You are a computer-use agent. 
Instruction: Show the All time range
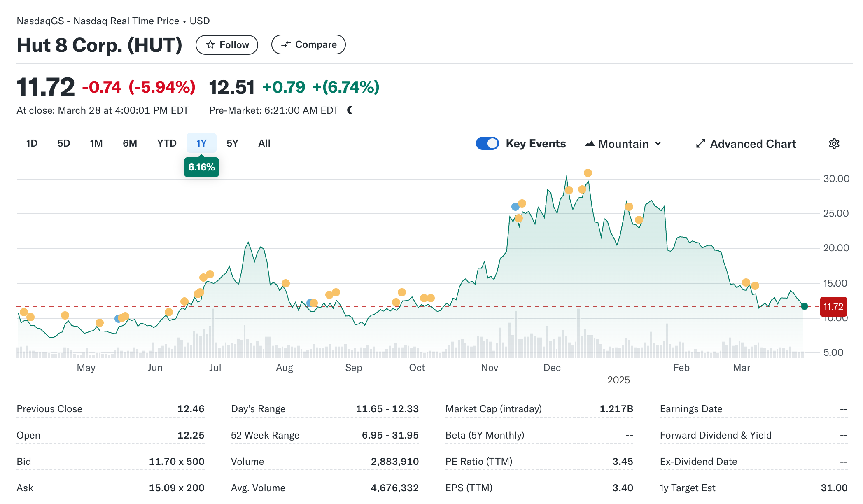click(x=264, y=143)
